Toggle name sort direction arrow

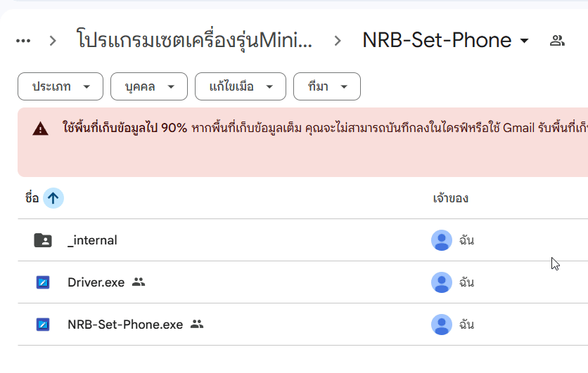pos(53,198)
